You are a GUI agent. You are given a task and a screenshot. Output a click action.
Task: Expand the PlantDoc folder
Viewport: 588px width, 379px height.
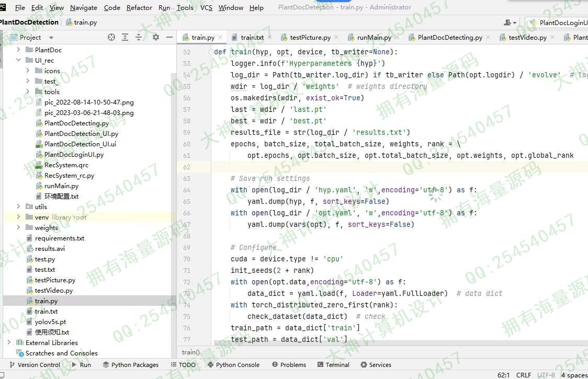[18, 50]
